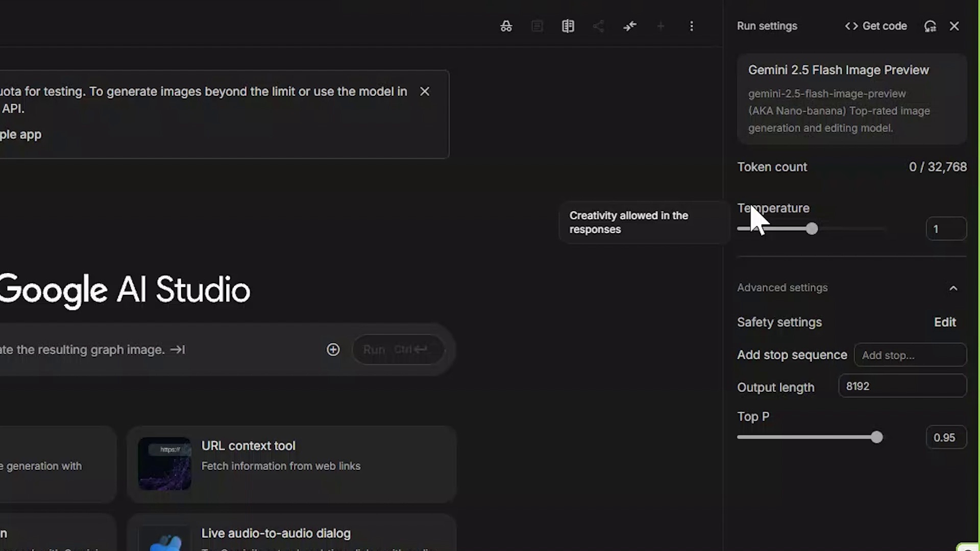Open the system instructions clipboard icon
980x551 pixels.
coord(537,26)
